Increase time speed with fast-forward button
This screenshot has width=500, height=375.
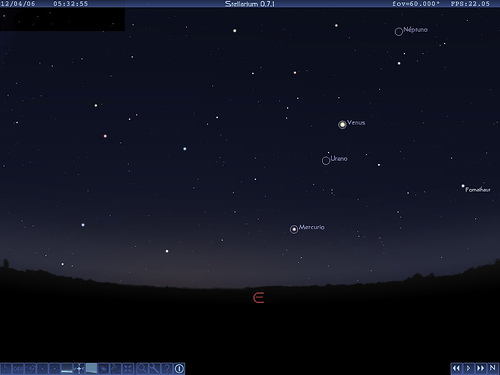click(x=480, y=368)
